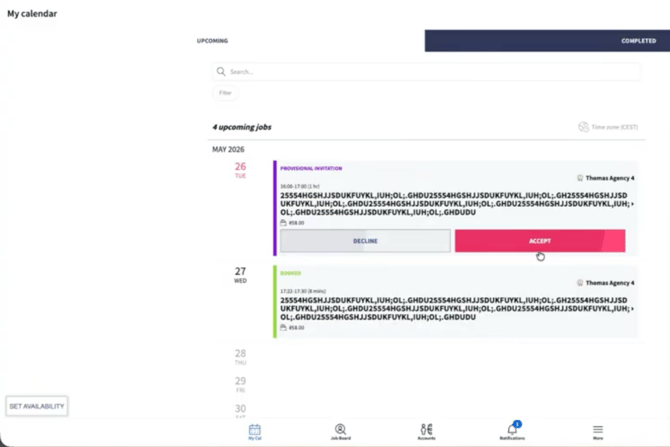Click the pay icon on May 26 job
The height and width of the screenshot is (447, 670).
283,223
